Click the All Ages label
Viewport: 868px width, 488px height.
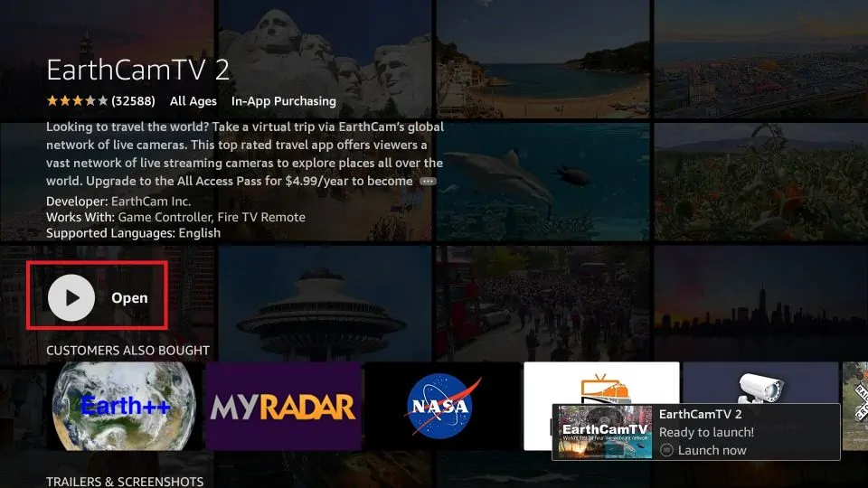193,101
